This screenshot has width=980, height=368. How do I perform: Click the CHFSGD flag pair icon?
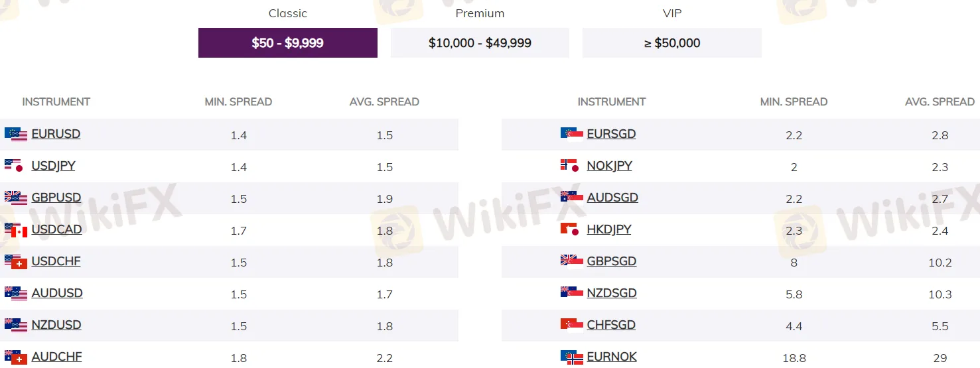[571, 325]
